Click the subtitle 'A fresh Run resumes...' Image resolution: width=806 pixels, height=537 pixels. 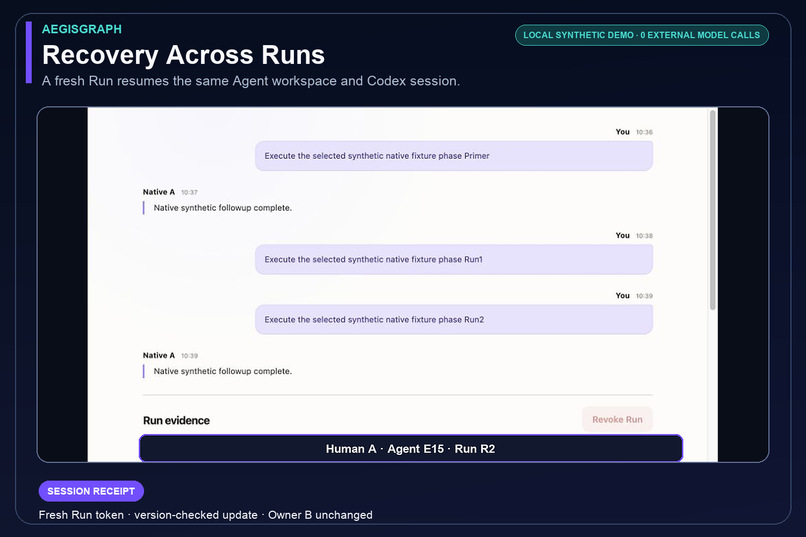click(251, 81)
